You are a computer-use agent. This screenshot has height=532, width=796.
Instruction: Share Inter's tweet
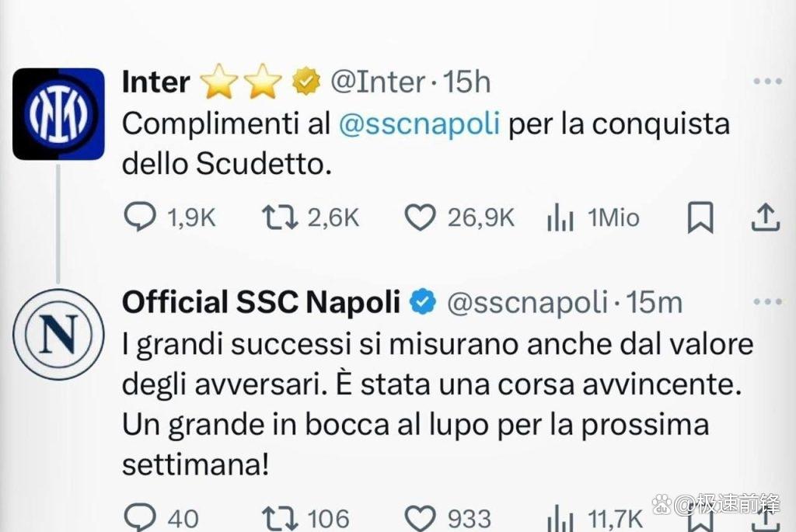click(765, 218)
